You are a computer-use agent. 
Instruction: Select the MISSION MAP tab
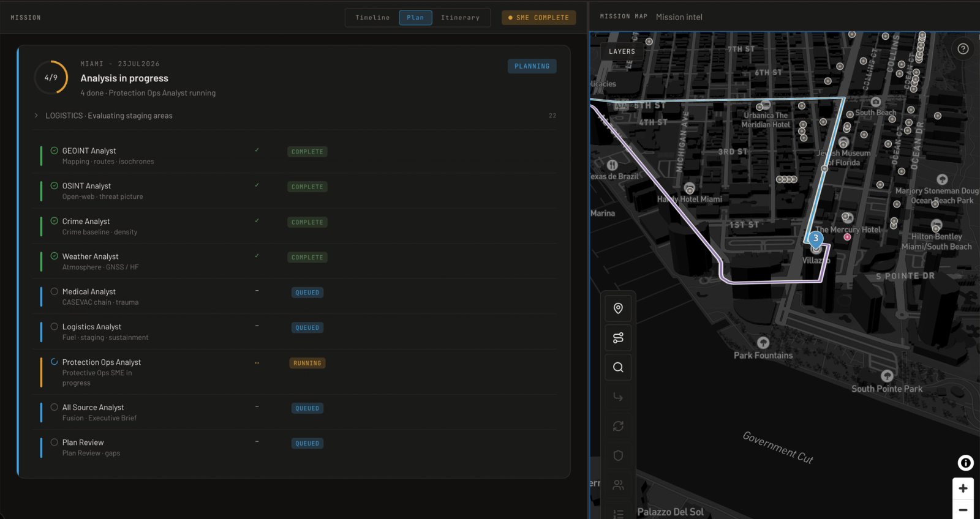pos(624,17)
